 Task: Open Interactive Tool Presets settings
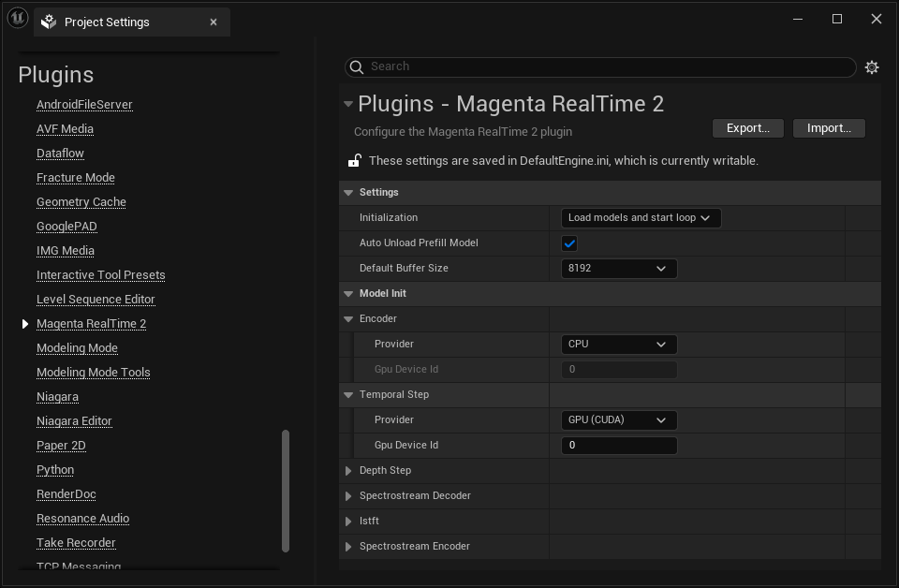click(x=100, y=275)
